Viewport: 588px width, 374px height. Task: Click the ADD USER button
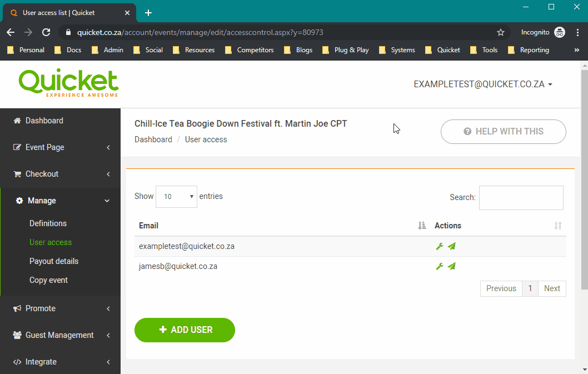(185, 330)
